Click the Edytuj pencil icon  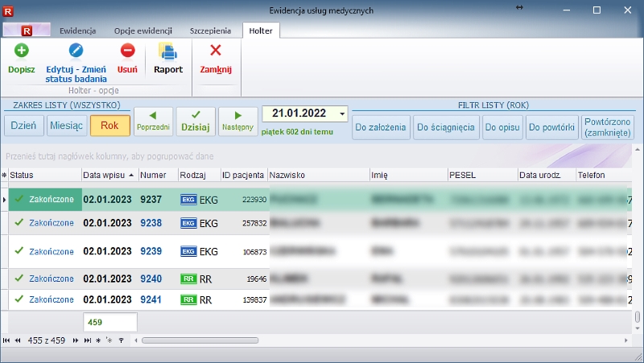[x=76, y=51]
